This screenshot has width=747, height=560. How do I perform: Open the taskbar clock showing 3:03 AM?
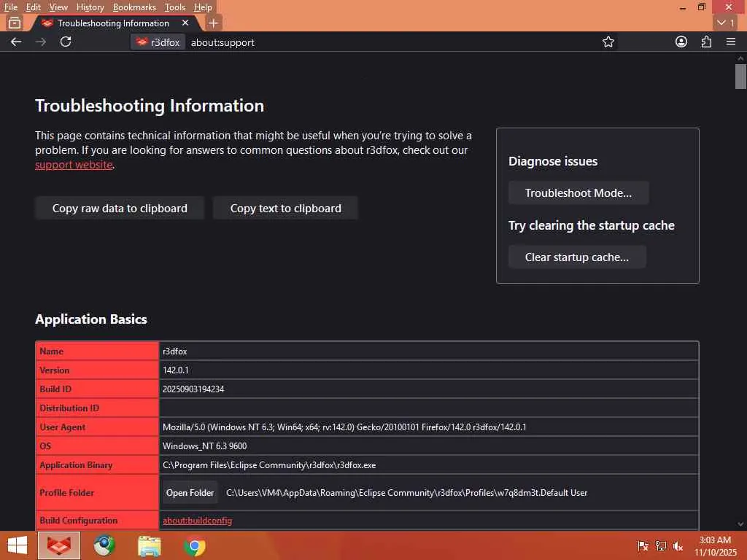coord(715,546)
